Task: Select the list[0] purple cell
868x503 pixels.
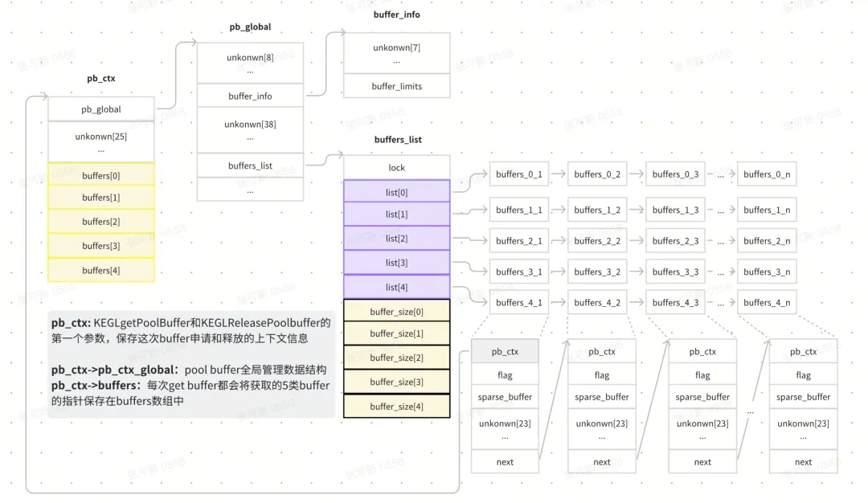Action: [397, 191]
